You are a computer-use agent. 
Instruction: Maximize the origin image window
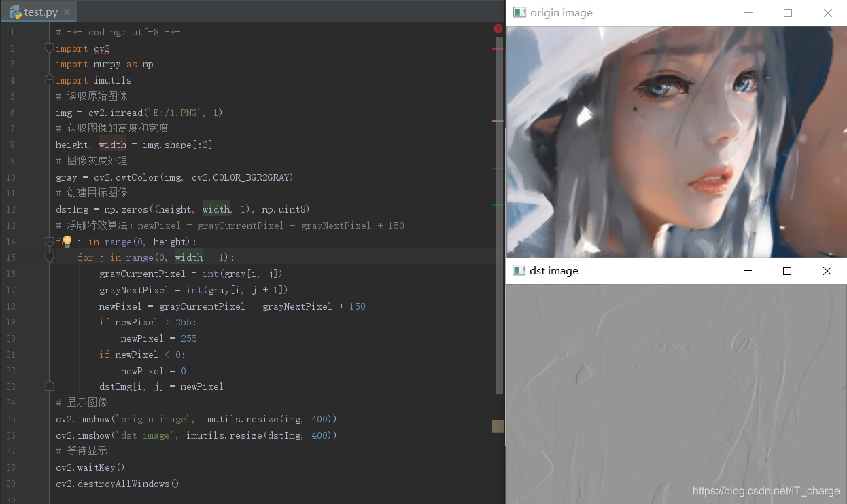(788, 13)
